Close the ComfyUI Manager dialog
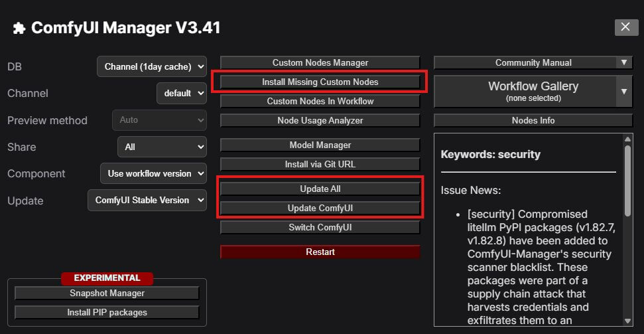This screenshot has width=644, height=334. (626, 27)
